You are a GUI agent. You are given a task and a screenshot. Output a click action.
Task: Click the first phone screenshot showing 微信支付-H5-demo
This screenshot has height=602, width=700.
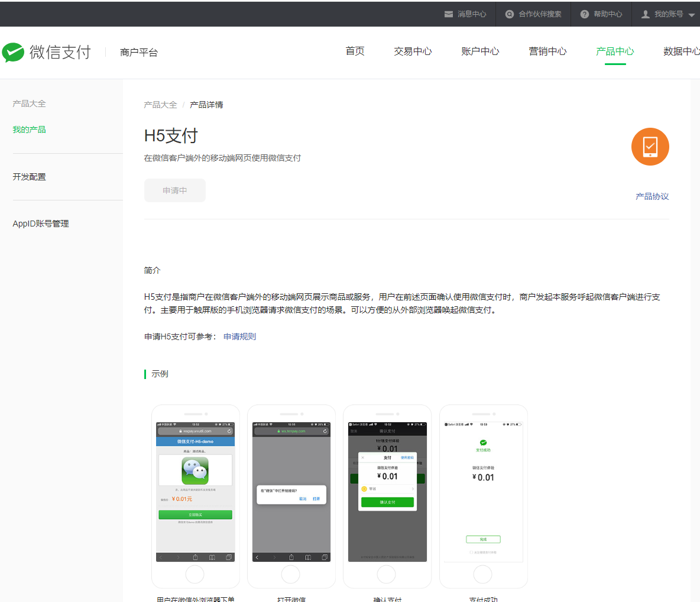click(x=196, y=496)
